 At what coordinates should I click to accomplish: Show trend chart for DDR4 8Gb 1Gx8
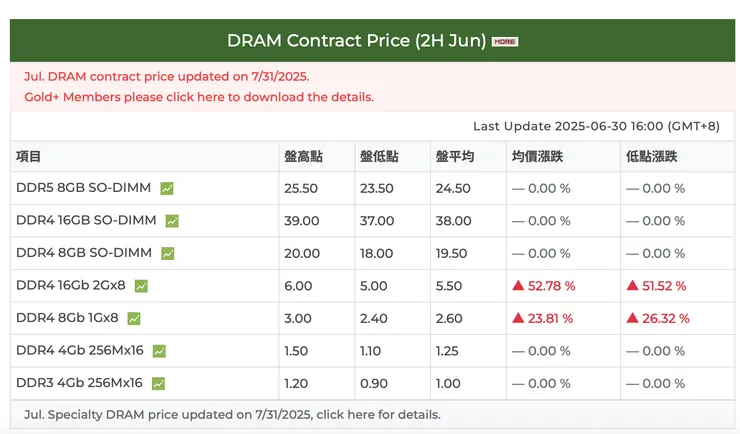tap(134, 319)
